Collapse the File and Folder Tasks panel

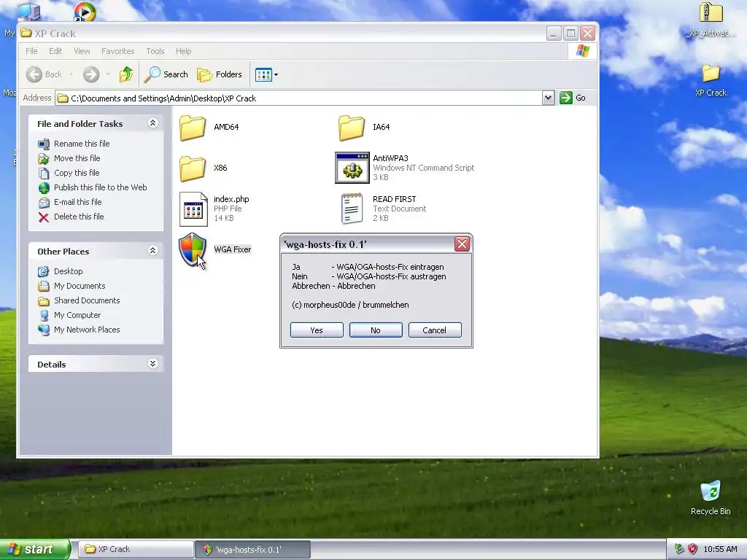(152, 123)
